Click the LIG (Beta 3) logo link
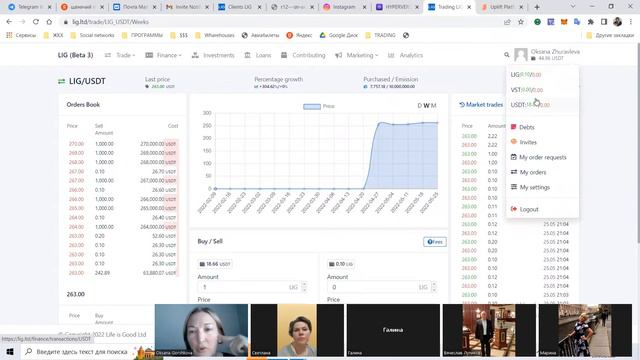Viewport: 640px width, 360px height. pyautogui.click(x=76, y=55)
